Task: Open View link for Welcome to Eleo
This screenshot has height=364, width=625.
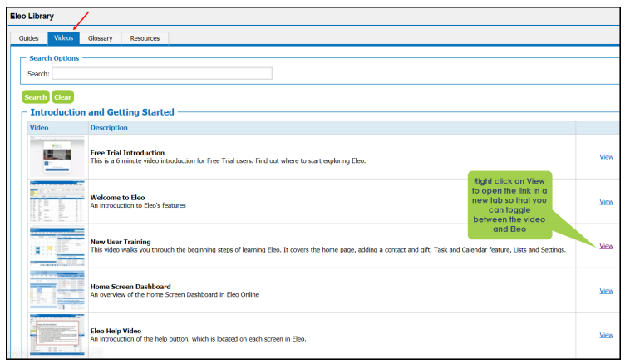Action: point(606,202)
